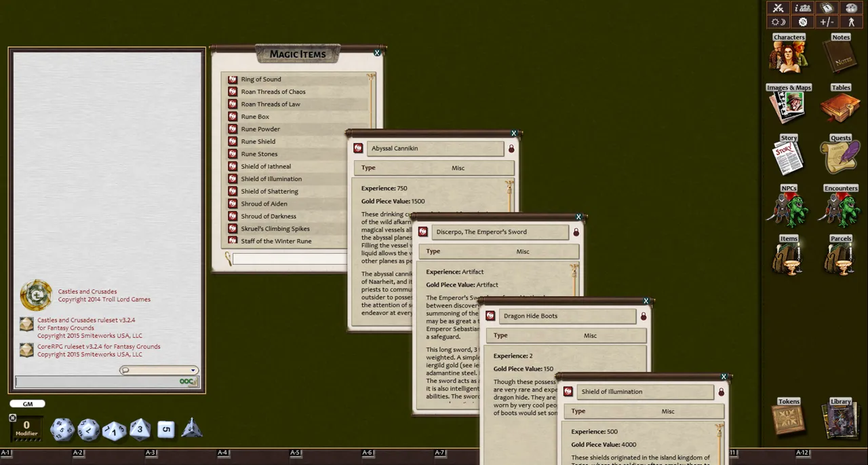
Task: Pick the d12 die
Action: (x=88, y=429)
